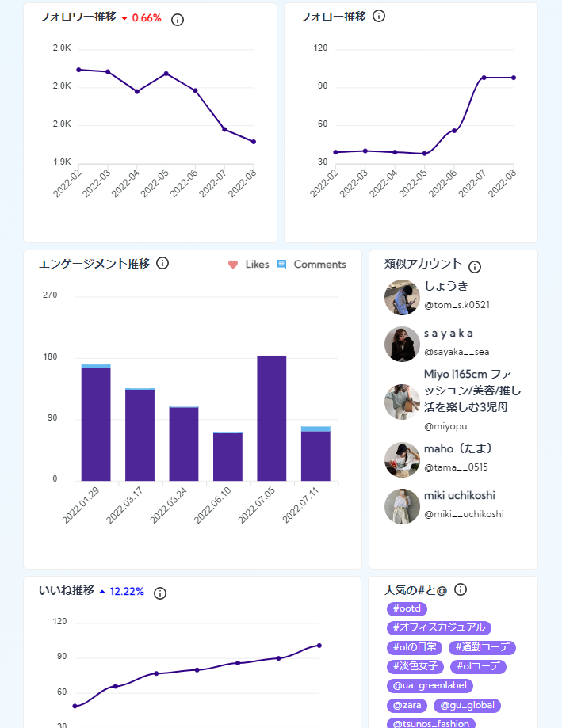Open the s a y a k a account avatar
562x728 pixels.
pos(402,345)
